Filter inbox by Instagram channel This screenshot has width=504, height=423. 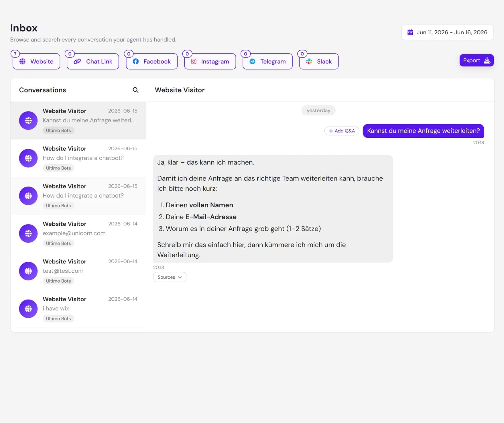(210, 61)
